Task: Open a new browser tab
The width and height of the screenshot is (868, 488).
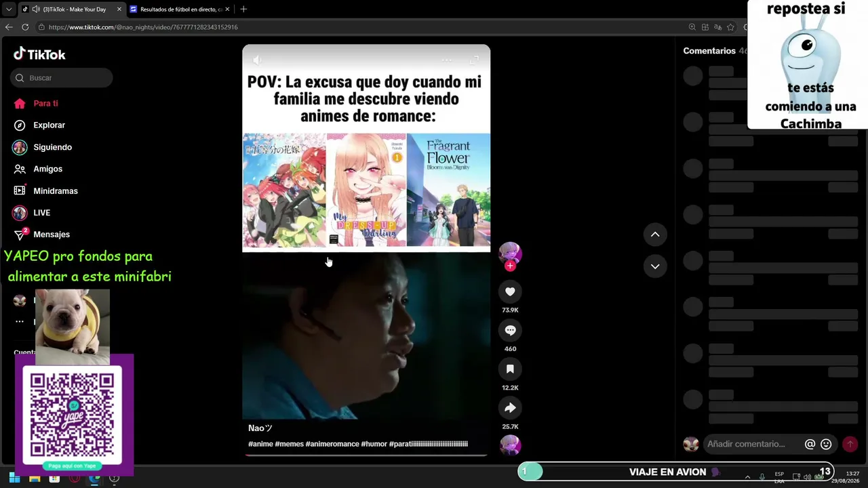Action: point(243,9)
